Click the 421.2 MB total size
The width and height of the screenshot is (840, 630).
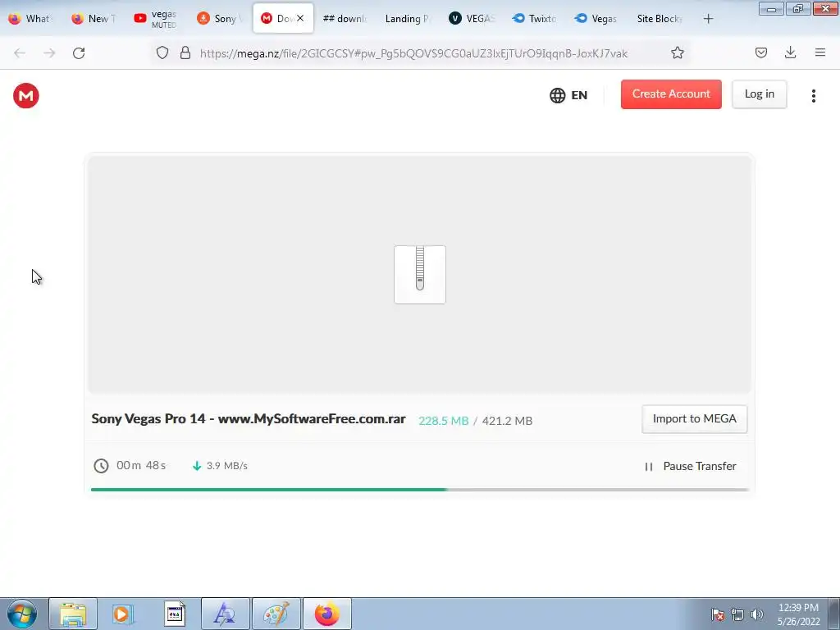[x=507, y=421]
